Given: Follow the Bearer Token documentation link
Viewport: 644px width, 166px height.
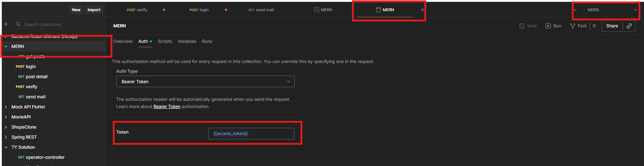Looking at the screenshot, I should (x=167, y=107).
